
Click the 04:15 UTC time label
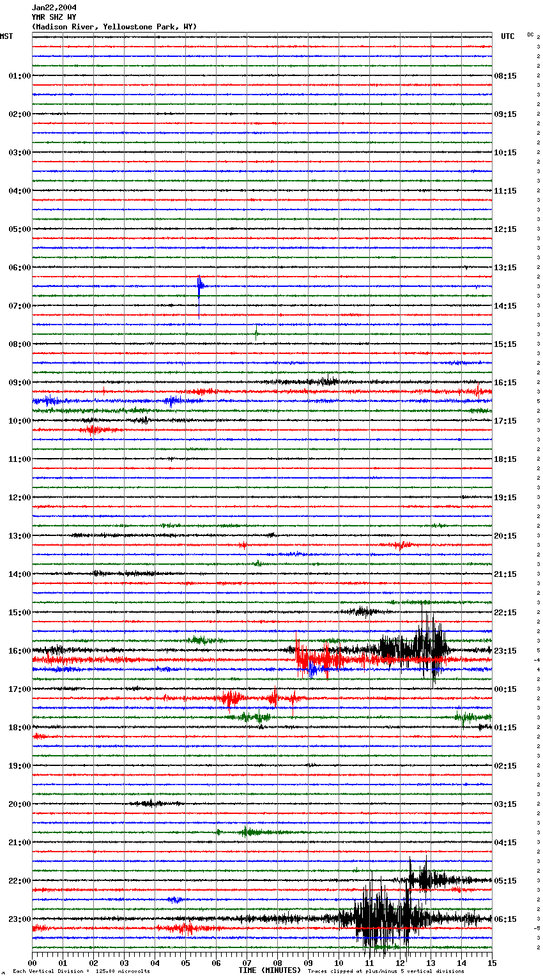click(505, 843)
